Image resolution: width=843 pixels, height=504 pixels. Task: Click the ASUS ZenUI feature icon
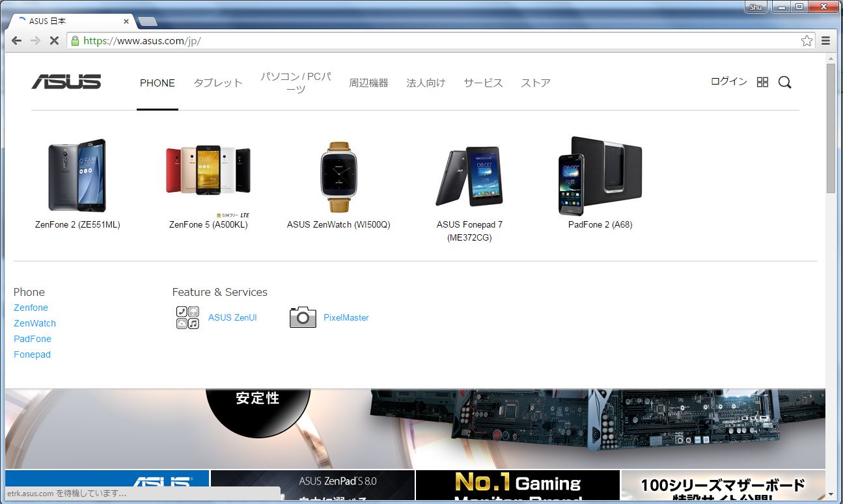click(187, 317)
